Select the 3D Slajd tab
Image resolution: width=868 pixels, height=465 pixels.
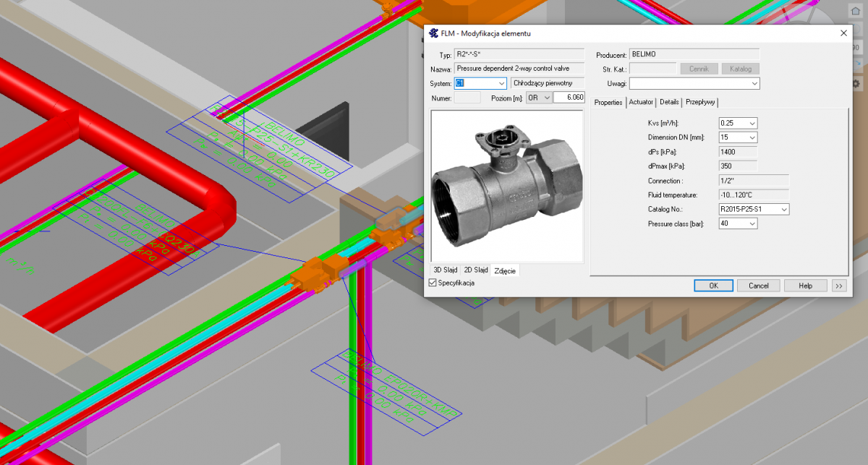[446, 270]
